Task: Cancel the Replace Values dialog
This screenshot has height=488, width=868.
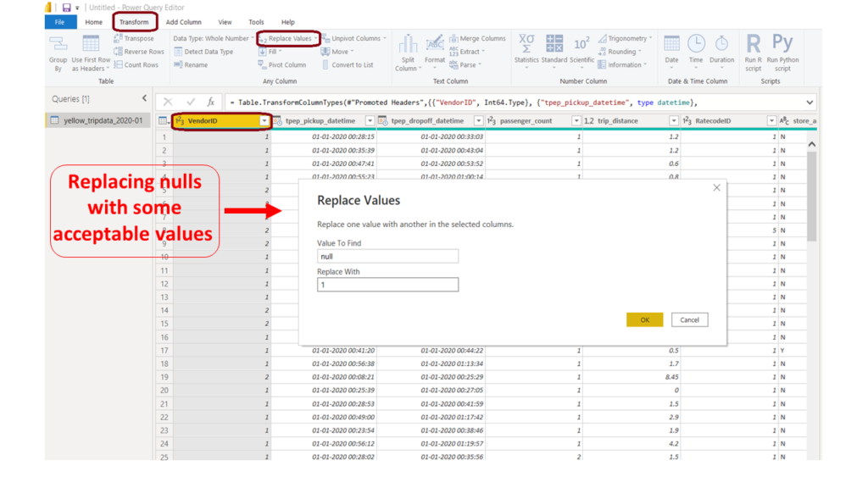Action: tap(689, 319)
